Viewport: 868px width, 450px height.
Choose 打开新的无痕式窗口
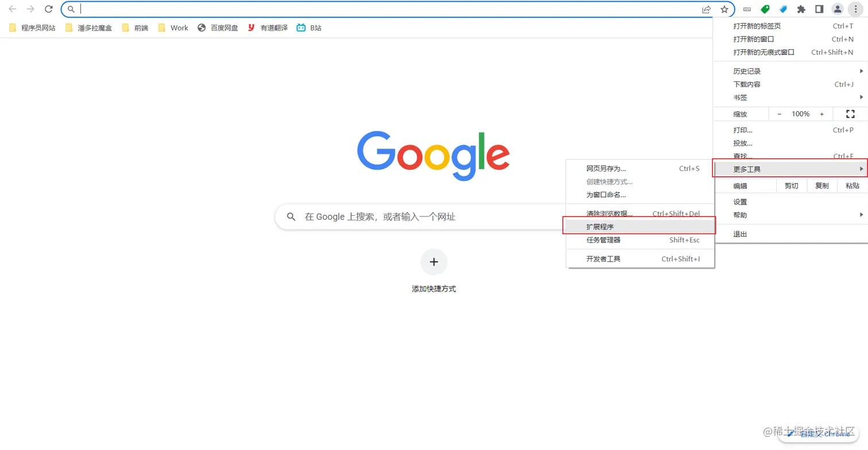click(x=790, y=52)
